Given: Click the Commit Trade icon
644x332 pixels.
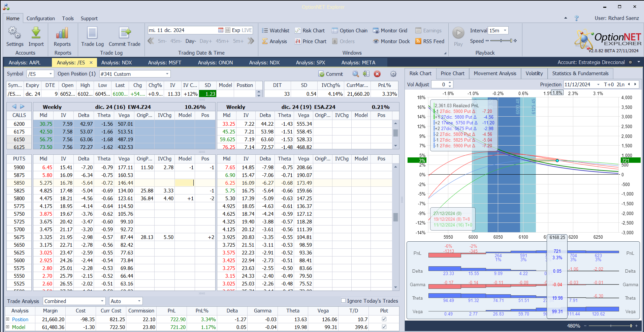Looking at the screenshot, I should 124,33.
